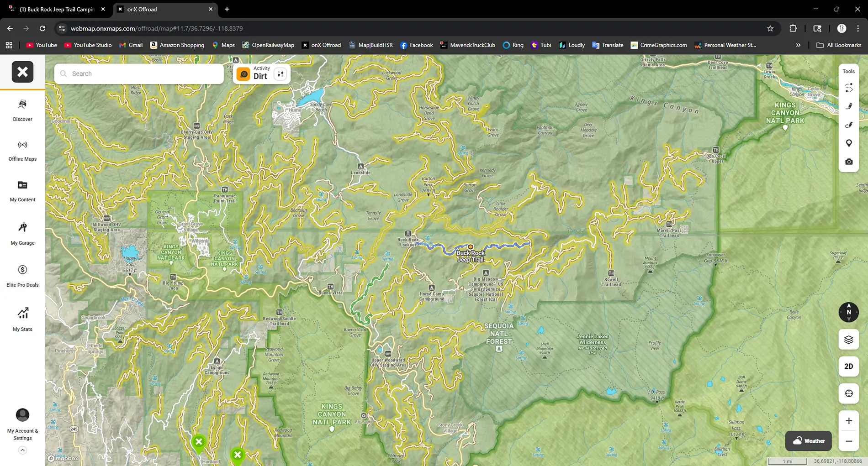Viewport: 868px width, 466px height.
Task: Click the Buena Vista trailhead marker
Action: [x=330, y=287]
